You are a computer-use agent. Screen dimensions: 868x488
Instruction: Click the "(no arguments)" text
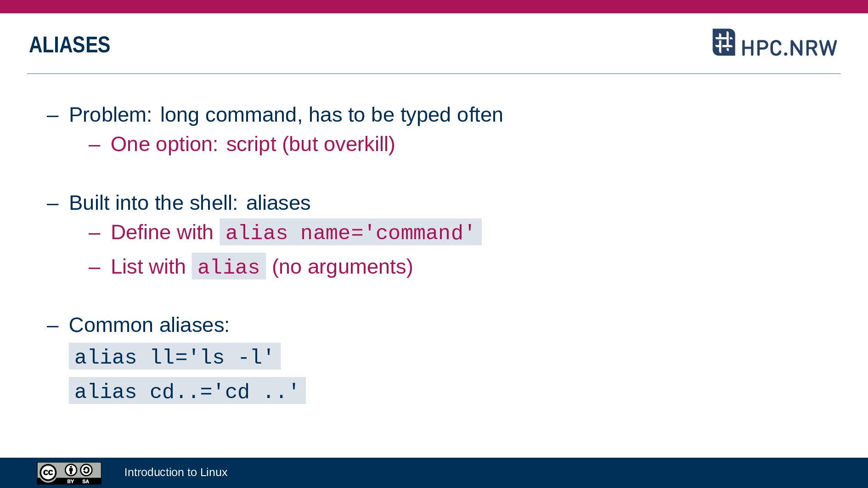342,267
